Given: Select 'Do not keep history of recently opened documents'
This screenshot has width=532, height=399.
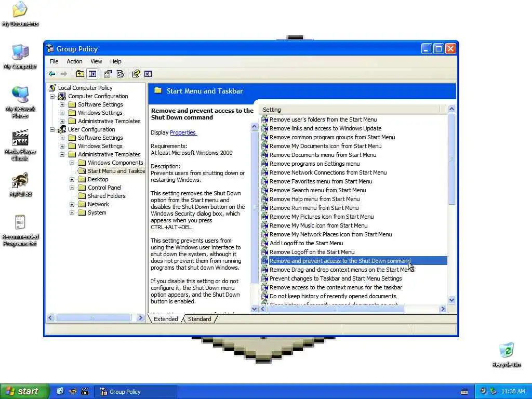Looking at the screenshot, I should 333,296.
